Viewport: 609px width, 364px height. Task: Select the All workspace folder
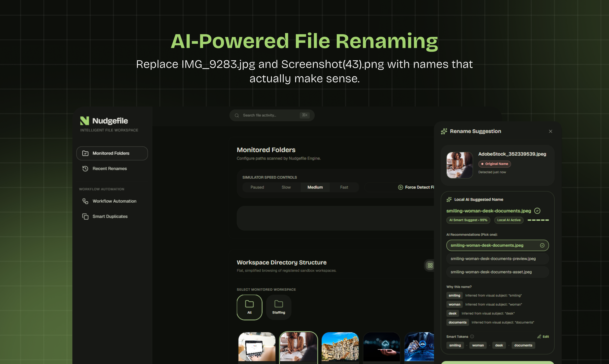point(250,307)
